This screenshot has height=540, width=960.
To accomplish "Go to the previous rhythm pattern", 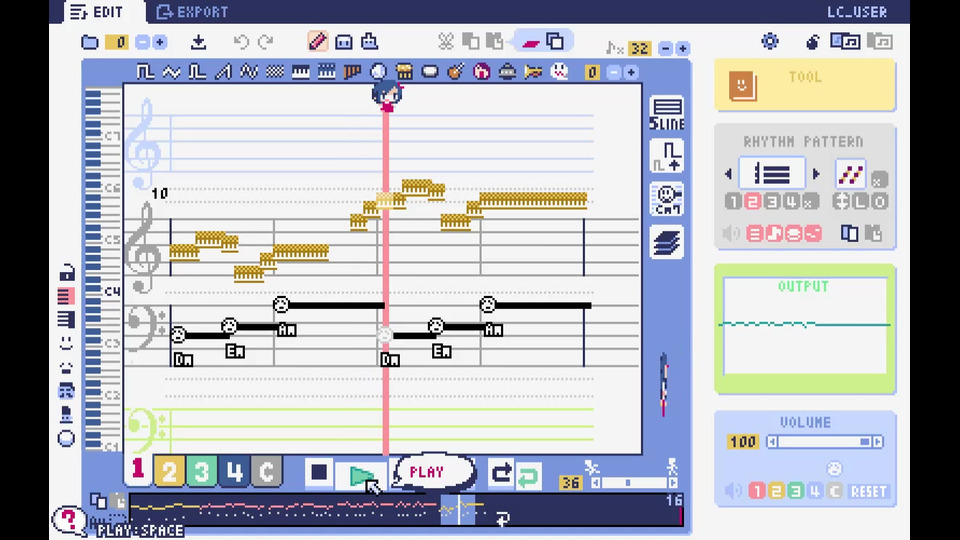I will click(x=728, y=174).
